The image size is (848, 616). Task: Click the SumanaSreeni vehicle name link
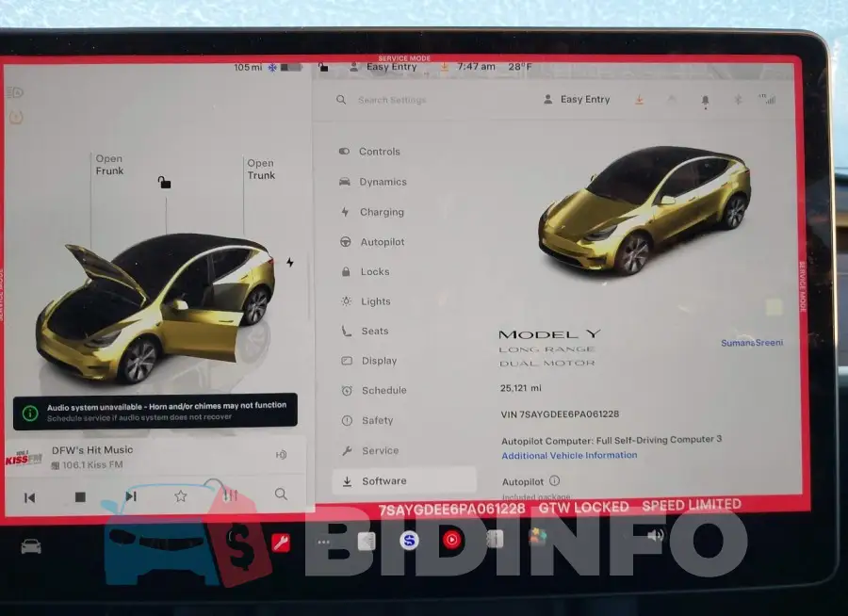752,342
